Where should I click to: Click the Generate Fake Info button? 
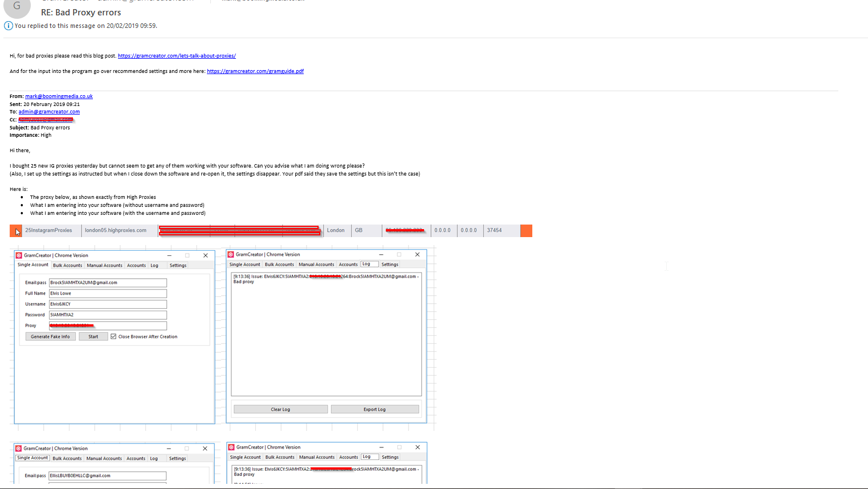(x=50, y=337)
